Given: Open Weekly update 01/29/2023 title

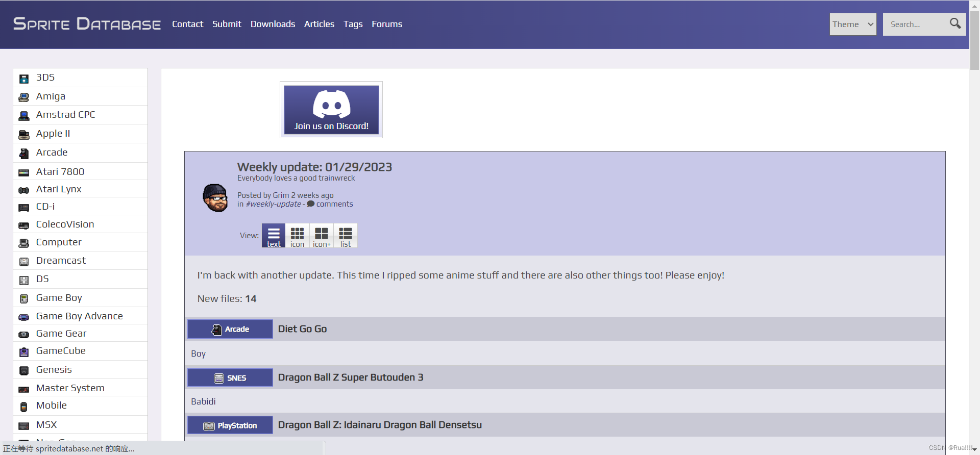Looking at the screenshot, I should [x=314, y=167].
